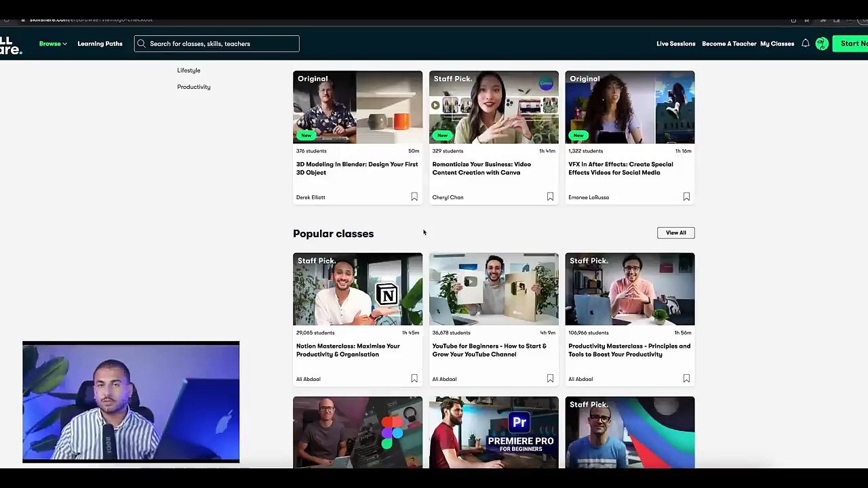Click the '1h 45m' duration on Notion Masterclass

coord(411,333)
